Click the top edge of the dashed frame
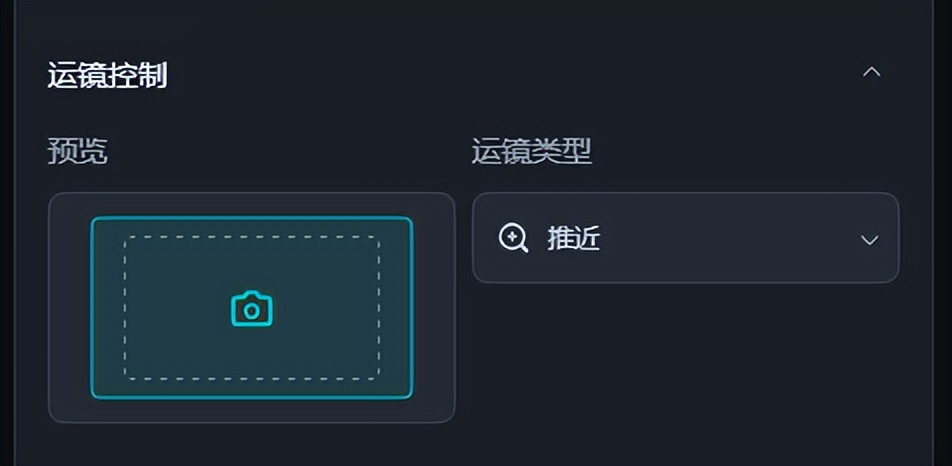The image size is (952, 466). click(251, 238)
